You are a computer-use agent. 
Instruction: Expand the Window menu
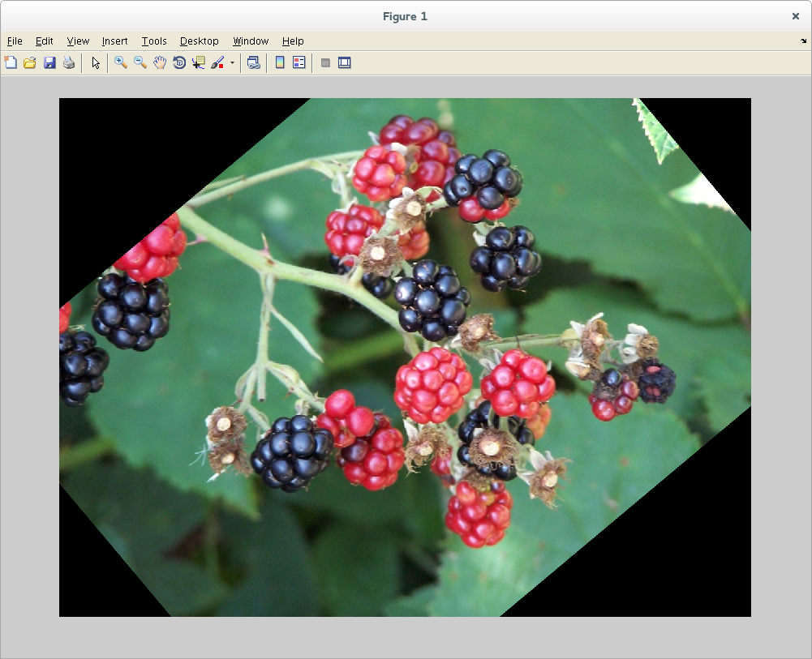coord(251,41)
